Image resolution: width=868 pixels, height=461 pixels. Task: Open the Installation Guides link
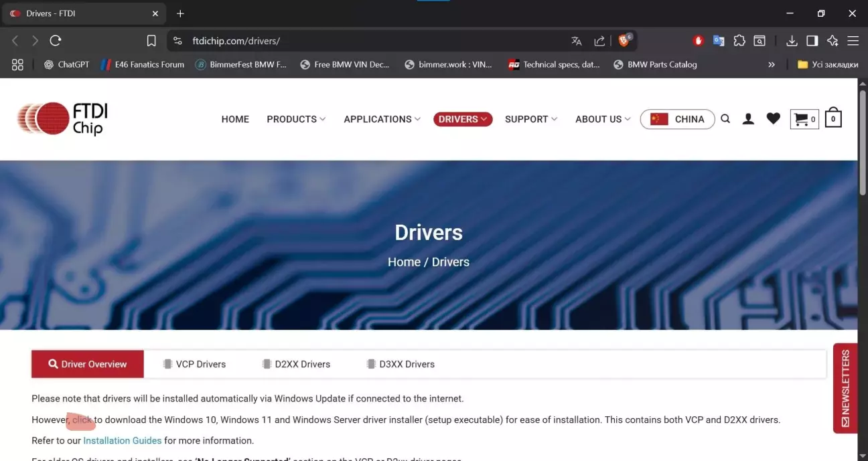point(123,441)
